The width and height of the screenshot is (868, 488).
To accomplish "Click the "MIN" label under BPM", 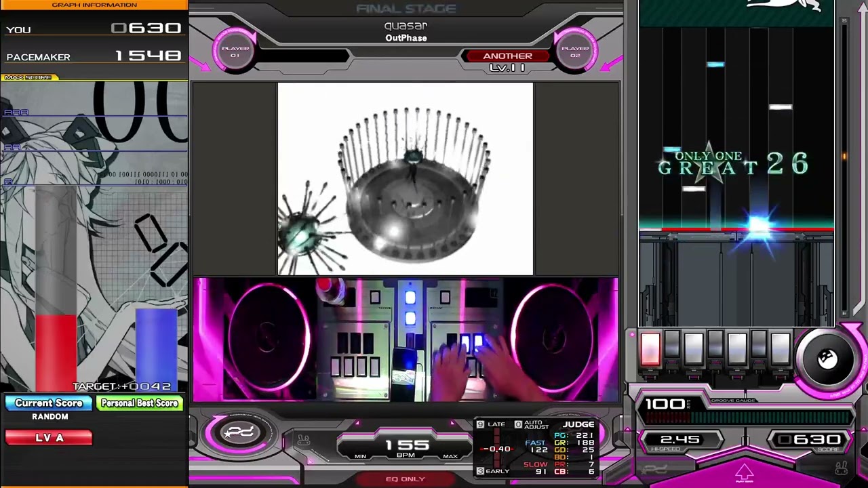I will 360,456.
